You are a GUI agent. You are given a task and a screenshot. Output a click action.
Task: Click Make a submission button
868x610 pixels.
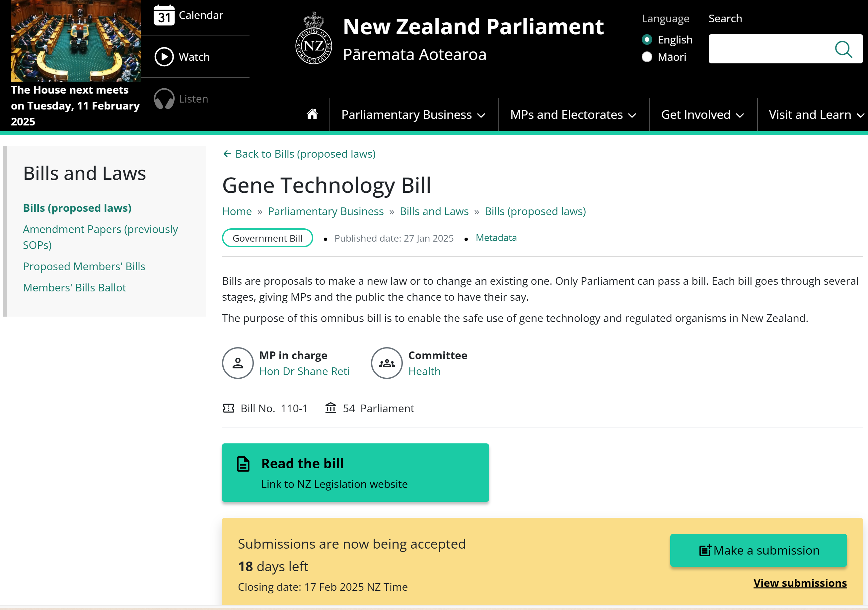(x=759, y=550)
